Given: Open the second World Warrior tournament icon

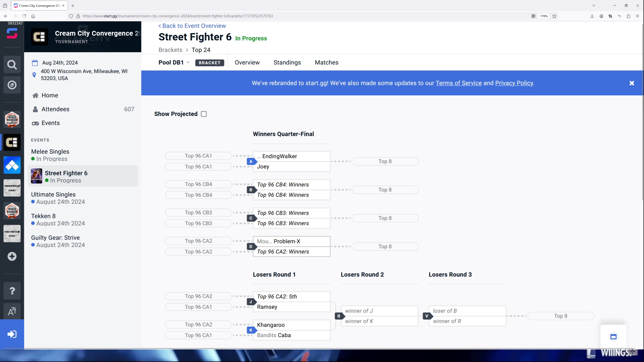Looking at the screenshot, I should pyautogui.click(x=12, y=211).
